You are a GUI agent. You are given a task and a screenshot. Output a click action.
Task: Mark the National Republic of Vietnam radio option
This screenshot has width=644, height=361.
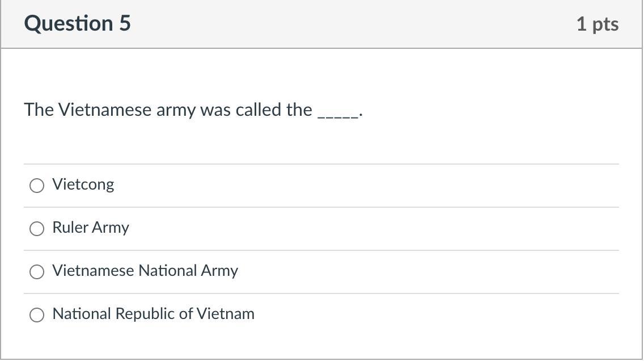pyautogui.click(x=37, y=315)
